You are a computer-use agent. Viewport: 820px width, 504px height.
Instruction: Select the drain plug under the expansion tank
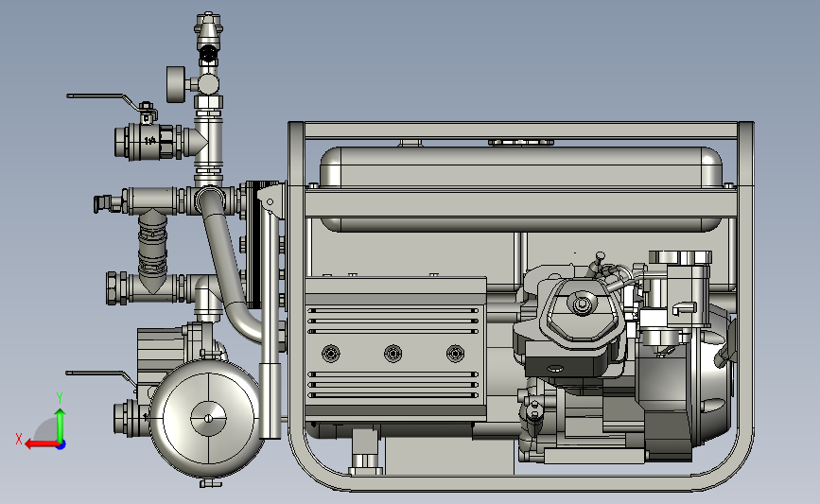pyautogui.click(x=211, y=483)
